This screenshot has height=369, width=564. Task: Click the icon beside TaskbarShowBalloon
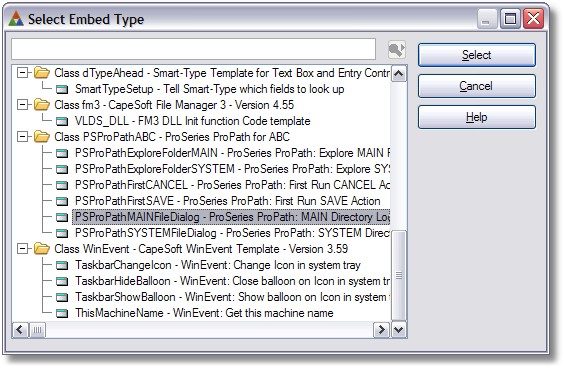(62, 297)
